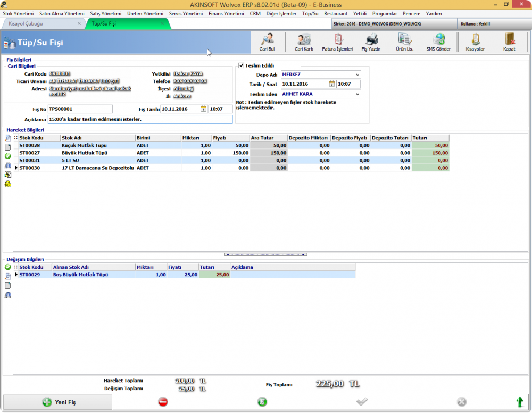Toggle Teslim Edildi checkbox

241,65
